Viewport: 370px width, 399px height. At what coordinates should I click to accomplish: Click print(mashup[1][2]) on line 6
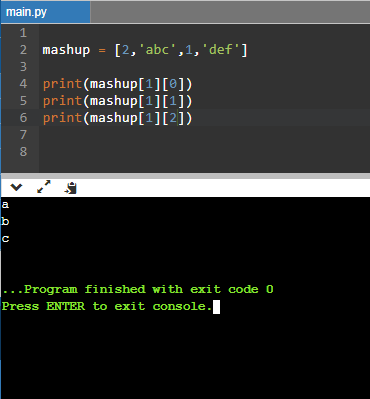(x=118, y=118)
